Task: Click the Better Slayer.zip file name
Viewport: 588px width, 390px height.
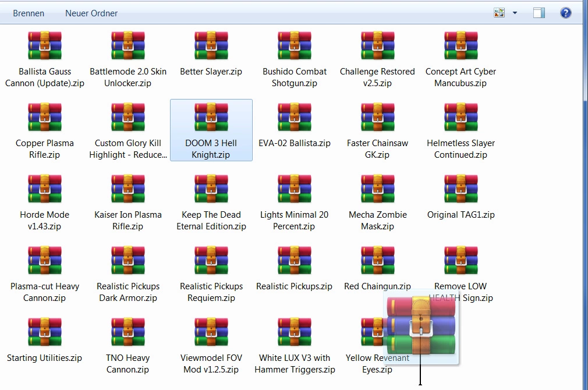Action: (211, 72)
